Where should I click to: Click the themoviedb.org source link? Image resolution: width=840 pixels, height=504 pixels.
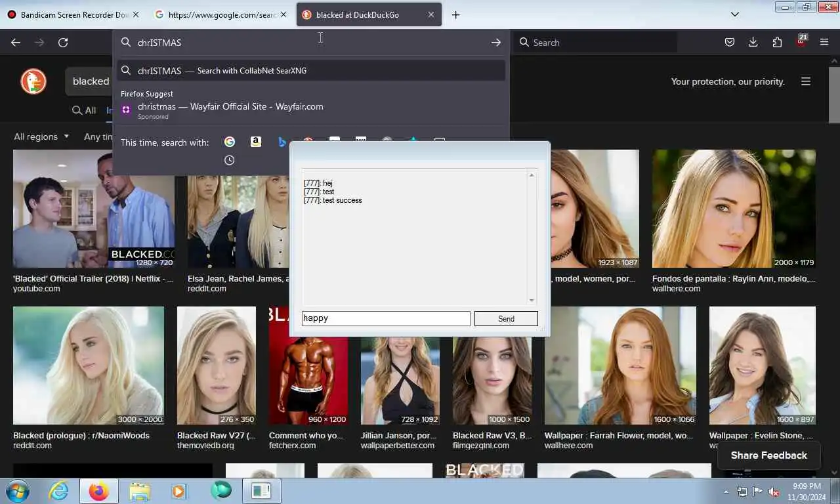click(x=205, y=446)
